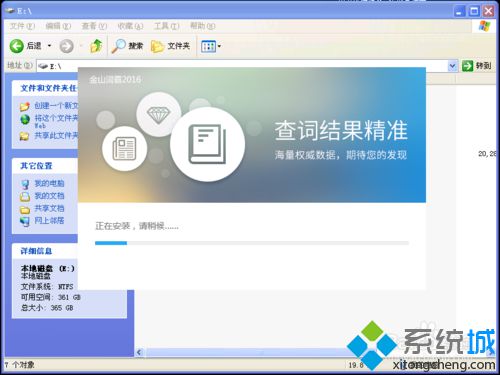
Task: Click the Views icon in toolbar
Action: pyautogui.click(x=208, y=46)
